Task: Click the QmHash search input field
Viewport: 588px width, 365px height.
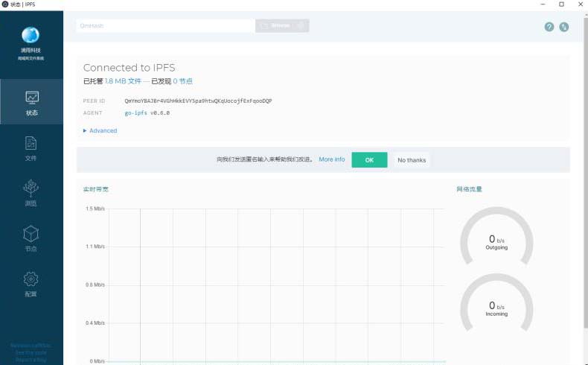Action: (165, 25)
